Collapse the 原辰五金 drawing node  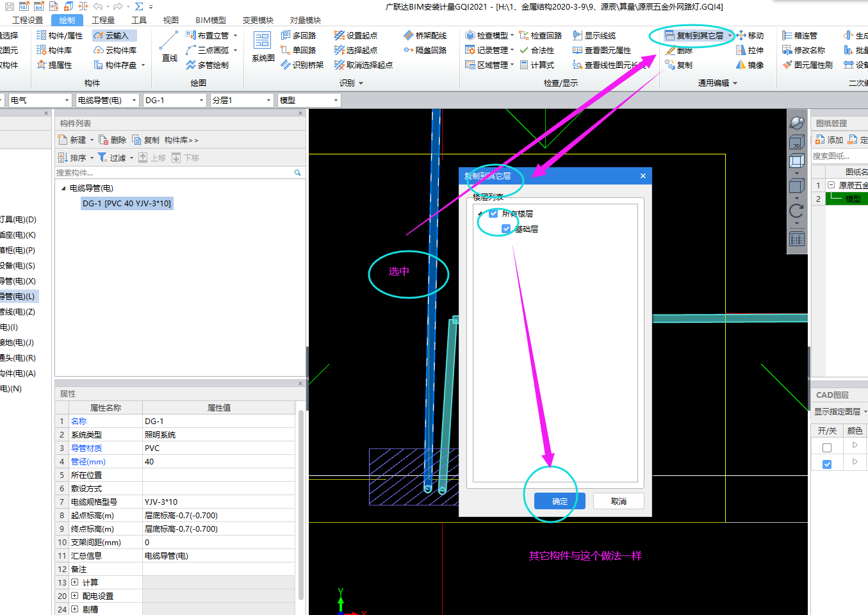click(x=831, y=185)
